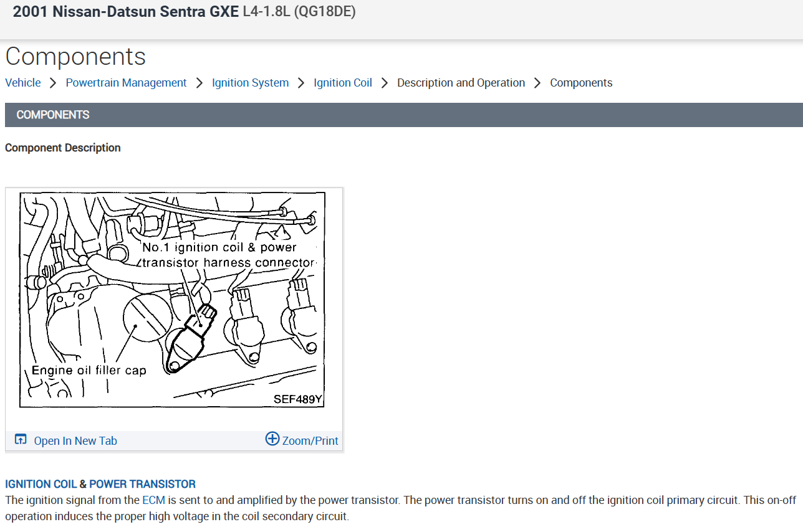Viewport: 803px width, 532px height.
Task: Click the ignition coil engine diagram
Action: click(x=173, y=300)
